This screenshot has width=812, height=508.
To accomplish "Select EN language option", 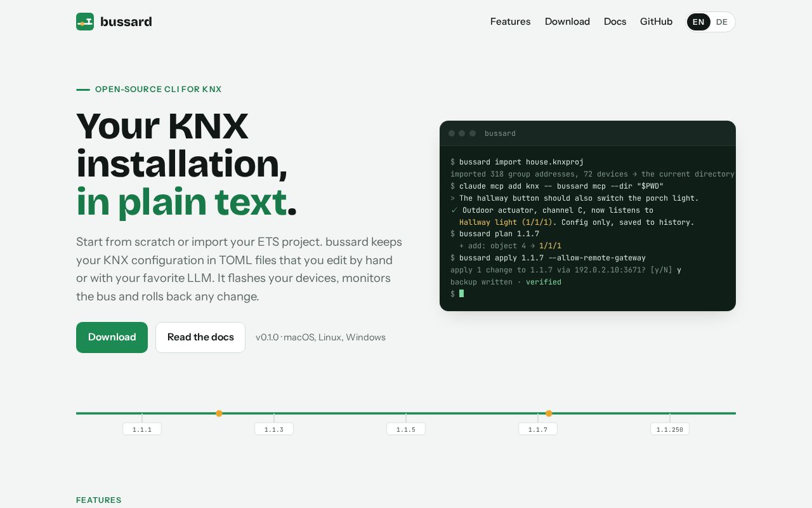I will click(x=698, y=22).
